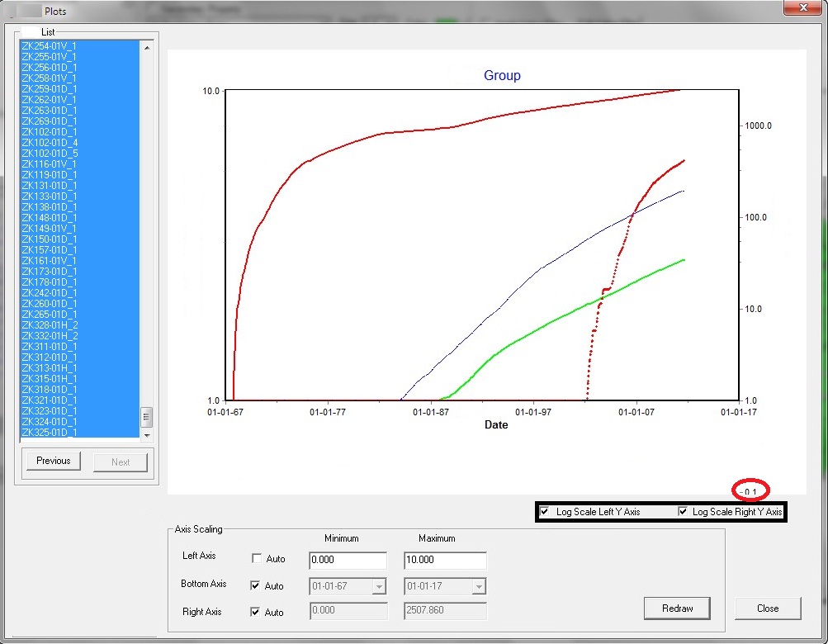
Task: Select ZK325-01D_1 in the list
Action: coord(80,433)
